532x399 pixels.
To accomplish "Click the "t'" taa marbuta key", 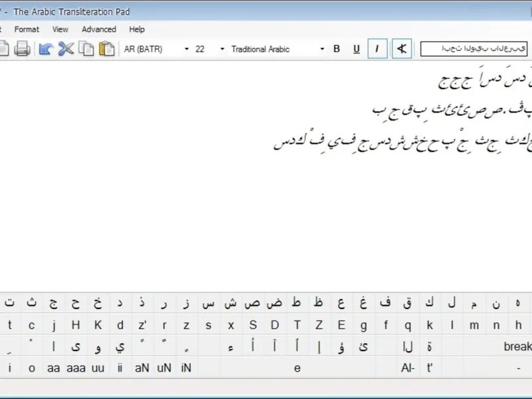I will point(430,368).
